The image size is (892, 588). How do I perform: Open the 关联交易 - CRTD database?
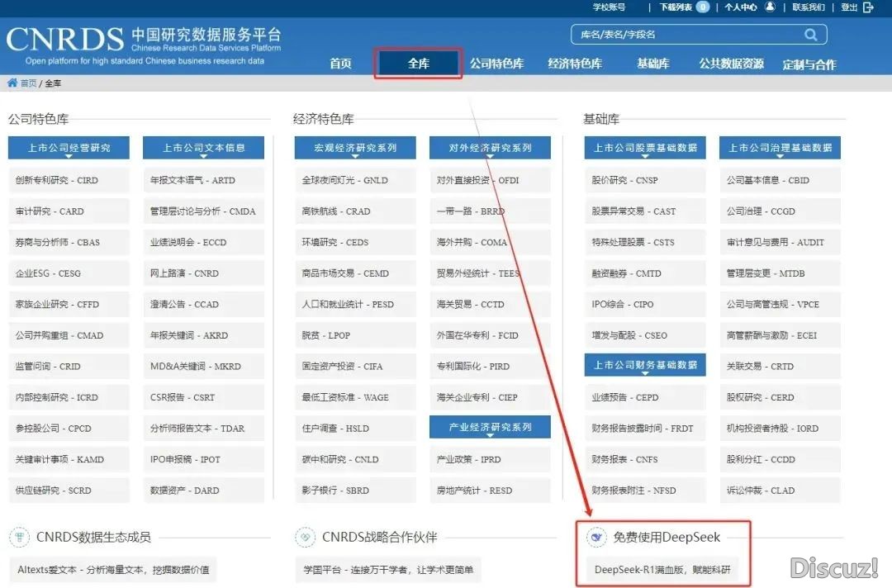tap(780, 367)
